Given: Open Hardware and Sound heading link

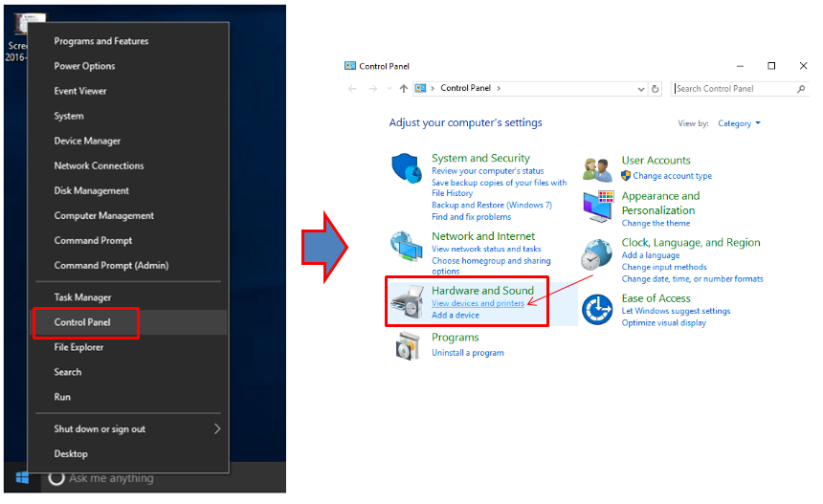Looking at the screenshot, I should coord(482,291).
